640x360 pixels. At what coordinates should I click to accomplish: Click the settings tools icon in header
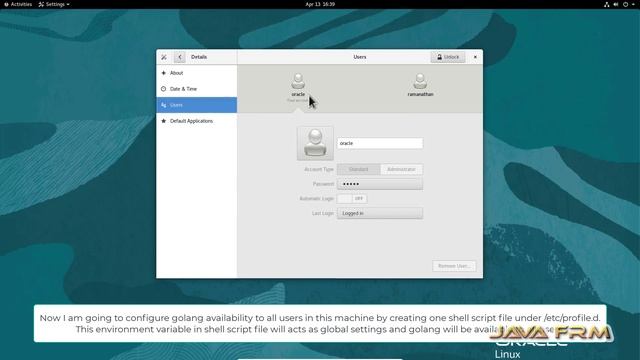click(x=164, y=57)
